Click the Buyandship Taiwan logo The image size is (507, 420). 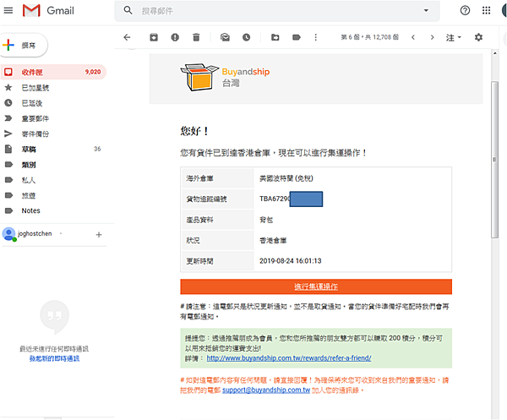226,77
